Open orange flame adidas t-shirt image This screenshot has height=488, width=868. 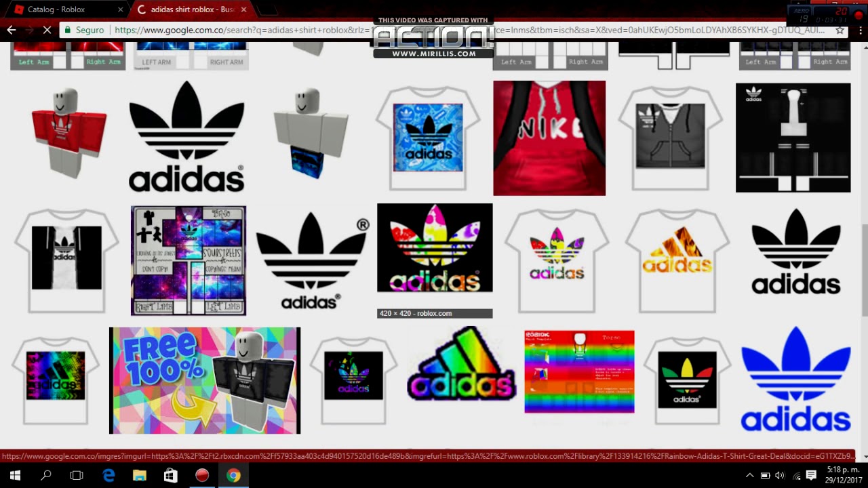click(677, 261)
